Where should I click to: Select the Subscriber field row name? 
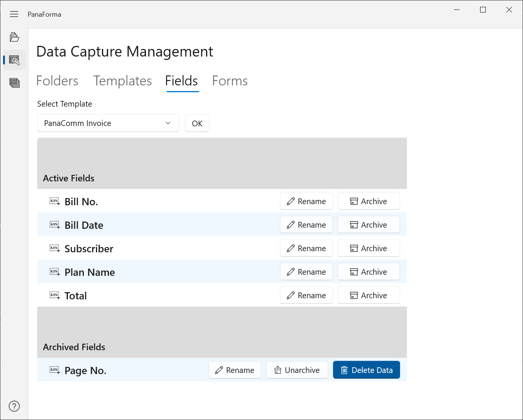pos(89,249)
